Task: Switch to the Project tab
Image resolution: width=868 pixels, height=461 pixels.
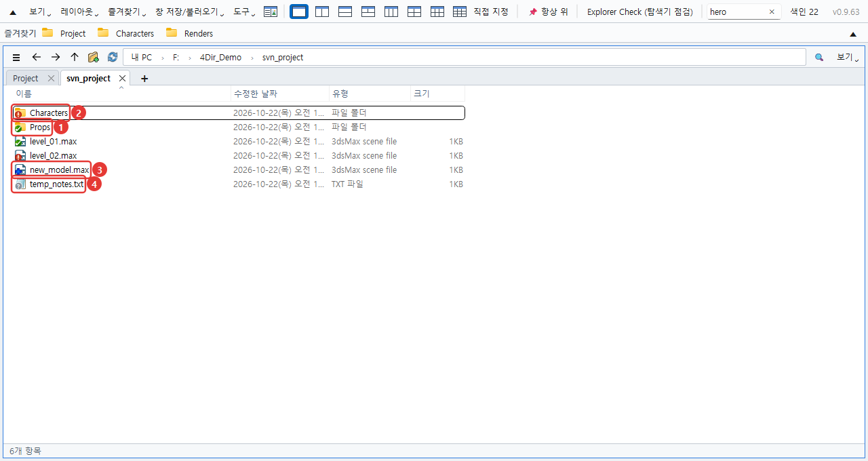Action: pyautogui.click(x=26, y=79)
